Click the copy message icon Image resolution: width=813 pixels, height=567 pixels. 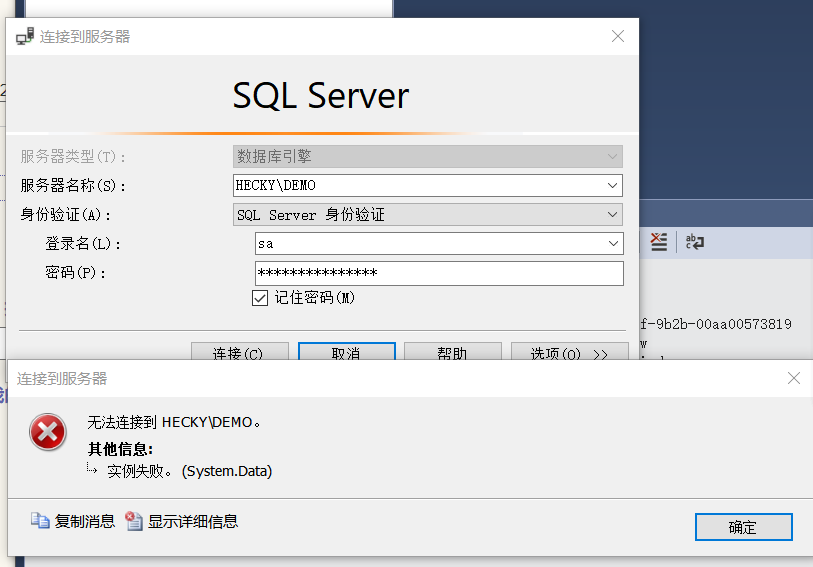tap(40, 521)
